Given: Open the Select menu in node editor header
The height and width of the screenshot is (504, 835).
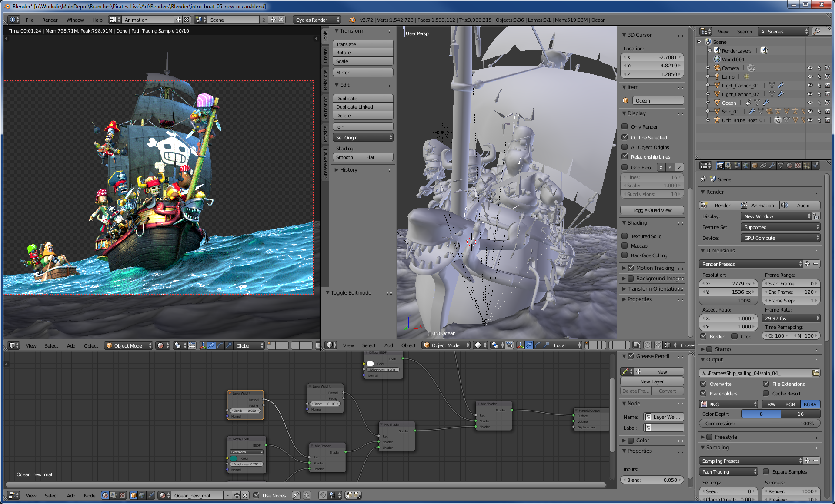Looking at the screenshot, I should (51, 495).
